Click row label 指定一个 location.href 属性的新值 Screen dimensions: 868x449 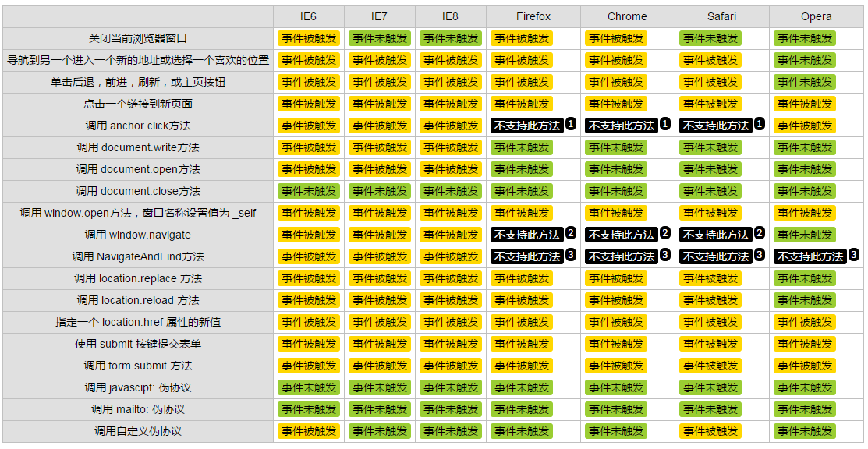point(138,322)
